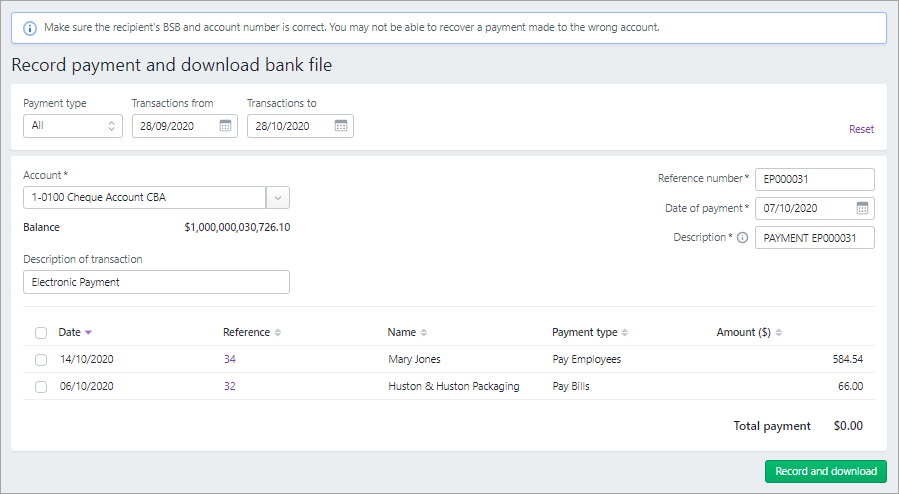
Task: Click the Record and download button
Action: (x=826, y=471)
